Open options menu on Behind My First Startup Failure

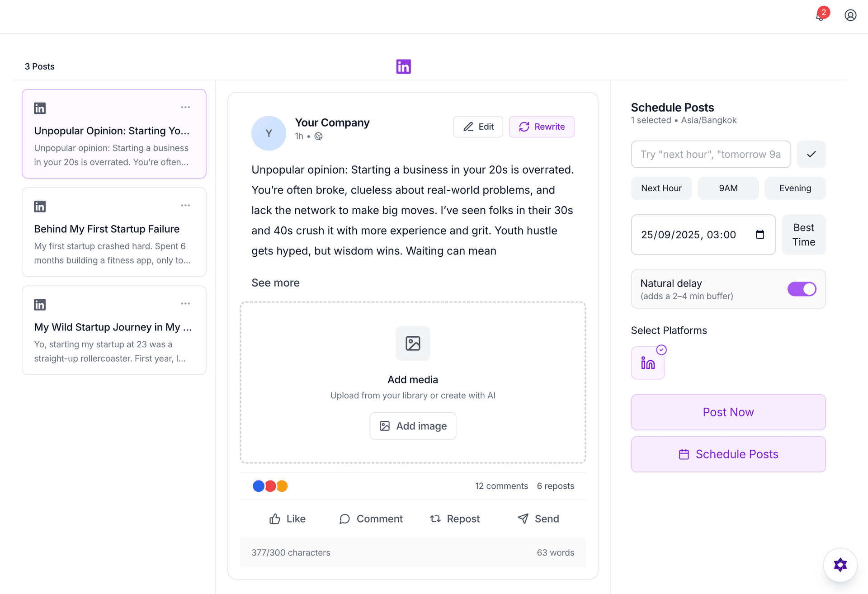(x=185, y=205)
